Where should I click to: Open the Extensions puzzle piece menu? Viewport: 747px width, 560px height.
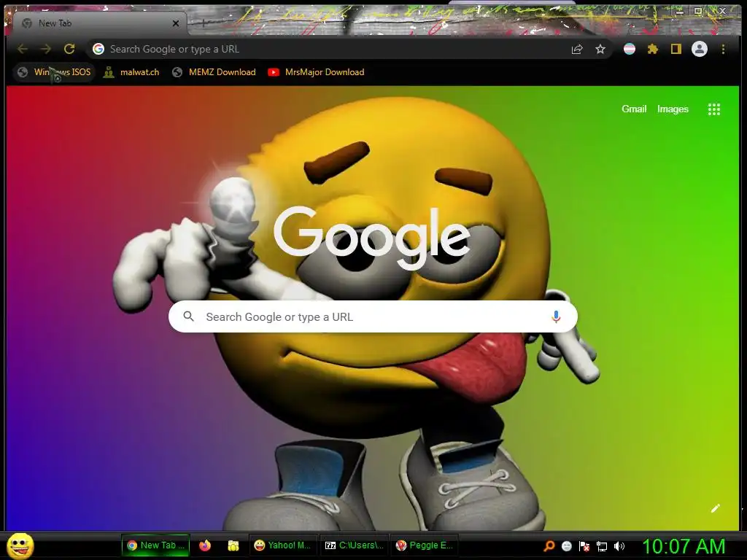coord(653,49)
